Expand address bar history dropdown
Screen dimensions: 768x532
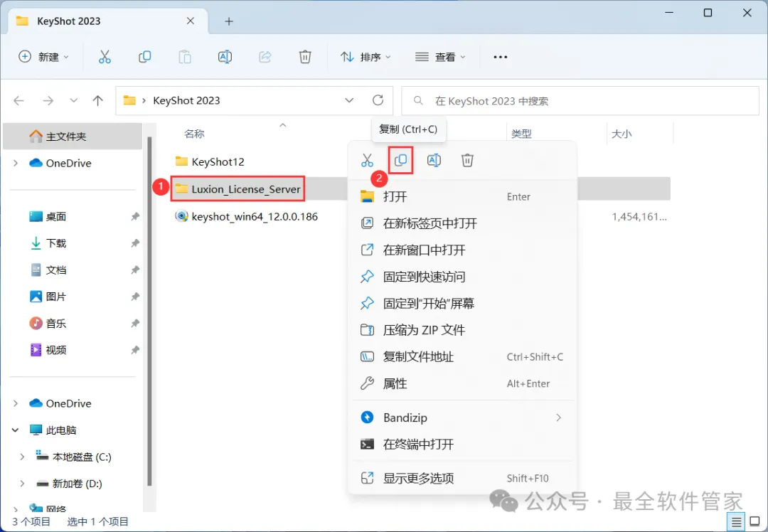(349, 100)
